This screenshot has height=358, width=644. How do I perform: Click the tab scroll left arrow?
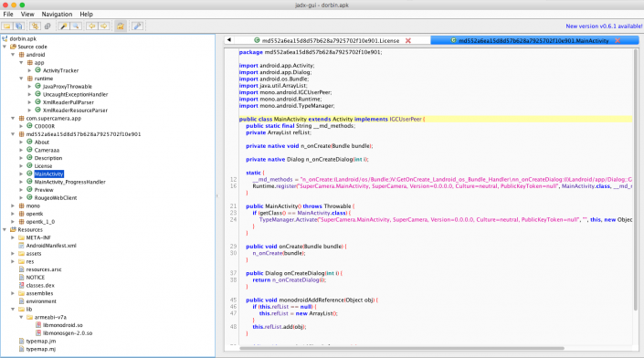228,40
